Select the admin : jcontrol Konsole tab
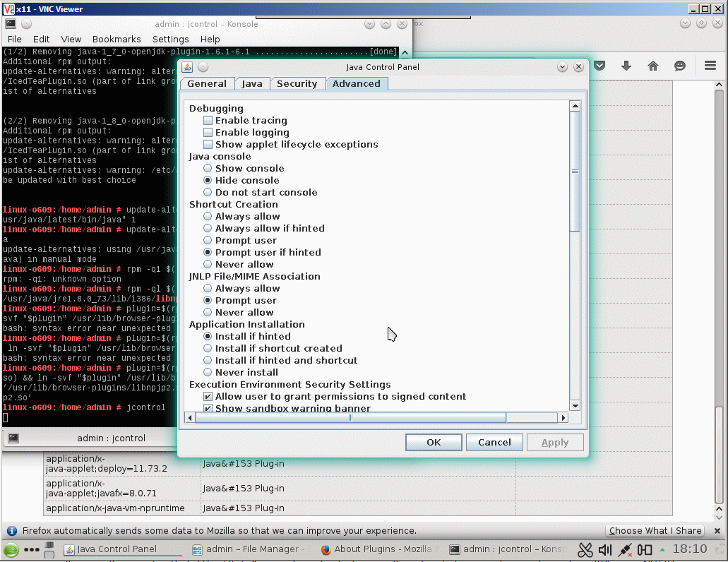This screenshot has width=728, height=562. [x=111, y=438]
